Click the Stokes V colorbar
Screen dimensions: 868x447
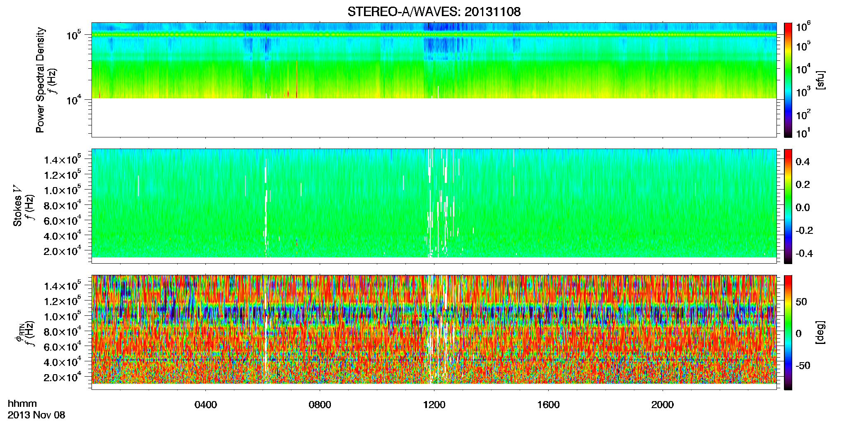[788, 206]
